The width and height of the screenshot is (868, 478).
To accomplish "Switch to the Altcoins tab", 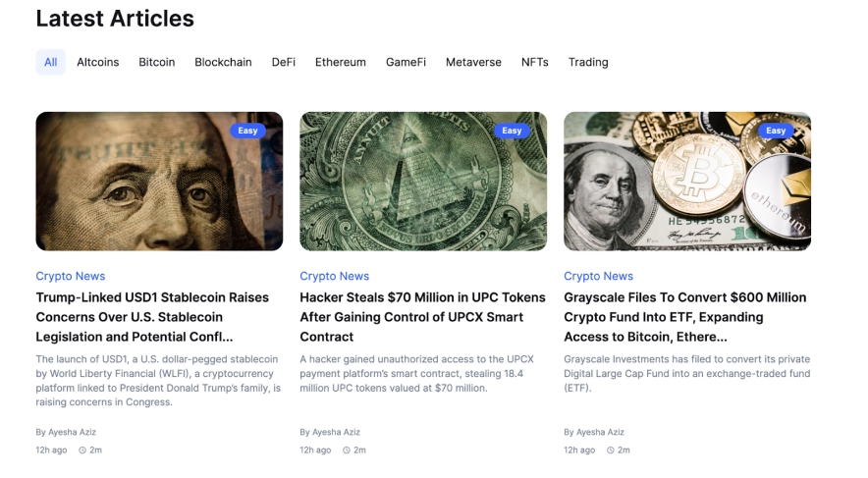I will pos(98,62).
